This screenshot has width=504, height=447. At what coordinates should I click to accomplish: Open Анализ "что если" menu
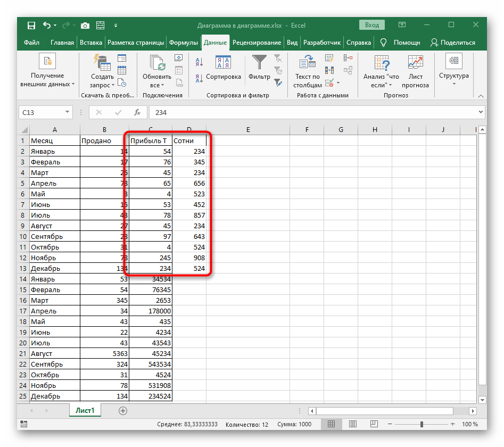[381, 71]
